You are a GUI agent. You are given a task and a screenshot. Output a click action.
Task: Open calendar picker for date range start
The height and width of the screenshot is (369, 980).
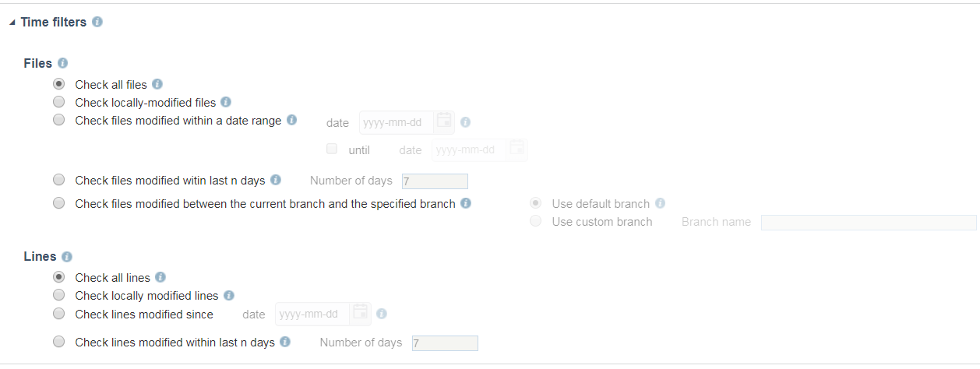pos(444,121)
